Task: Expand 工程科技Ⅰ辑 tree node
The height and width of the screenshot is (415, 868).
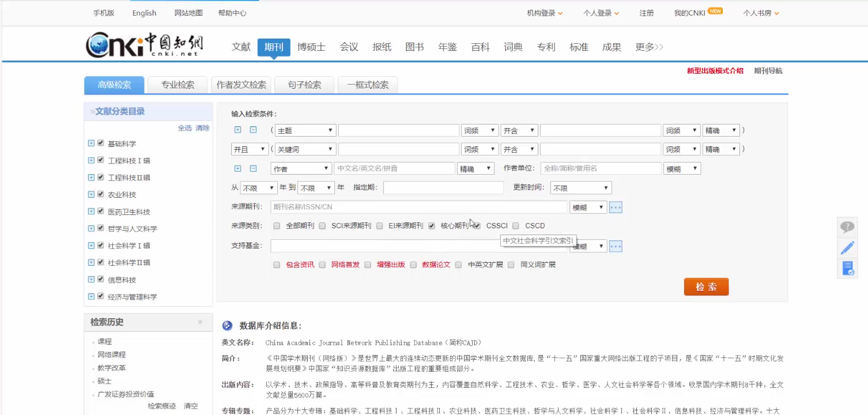Action: 91,160
